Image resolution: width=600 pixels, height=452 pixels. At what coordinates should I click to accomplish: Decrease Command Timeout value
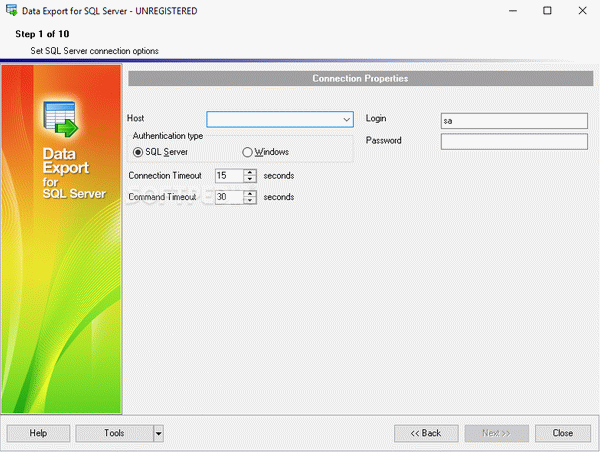pos(250,200)
